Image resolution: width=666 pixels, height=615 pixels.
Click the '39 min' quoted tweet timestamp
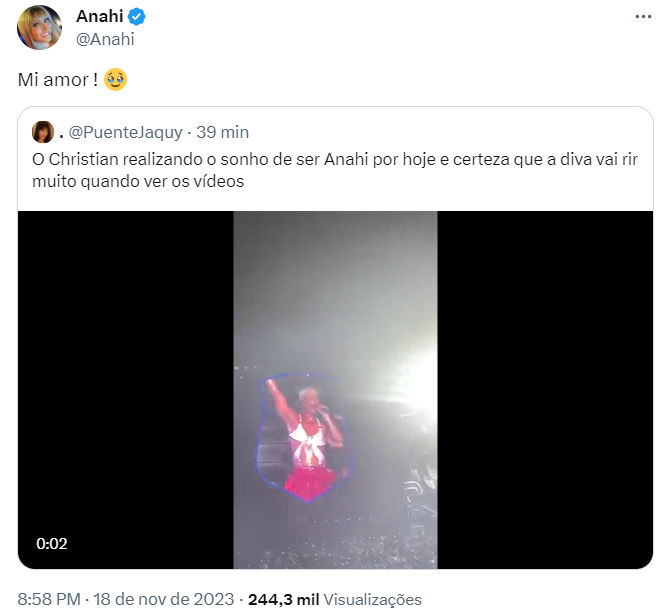coord(222,132)
